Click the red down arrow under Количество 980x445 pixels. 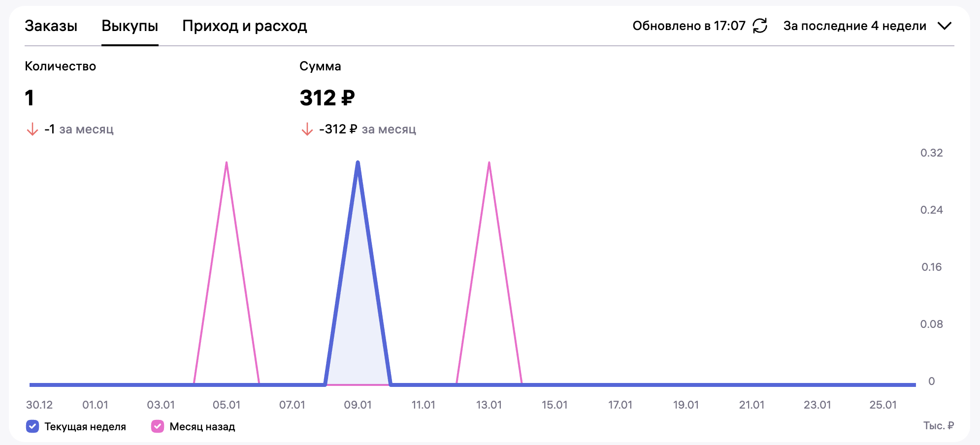coord(33,129)
